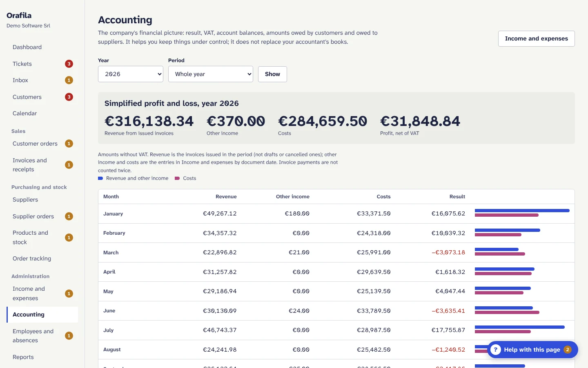Viewport: 588px width, 368px height.
Task: Click the purple Costs legend swatch
Action: 177,178
